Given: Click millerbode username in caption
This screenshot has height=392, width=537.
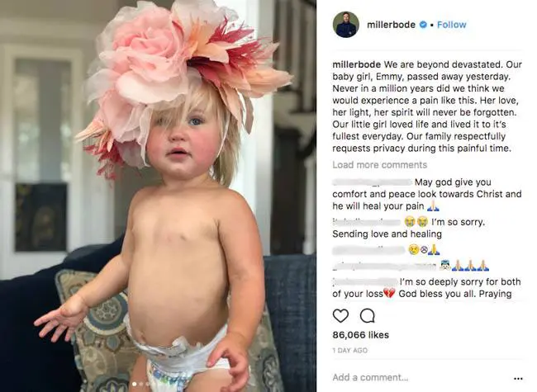Looking at the screenshot, I should tap(357, 64).
